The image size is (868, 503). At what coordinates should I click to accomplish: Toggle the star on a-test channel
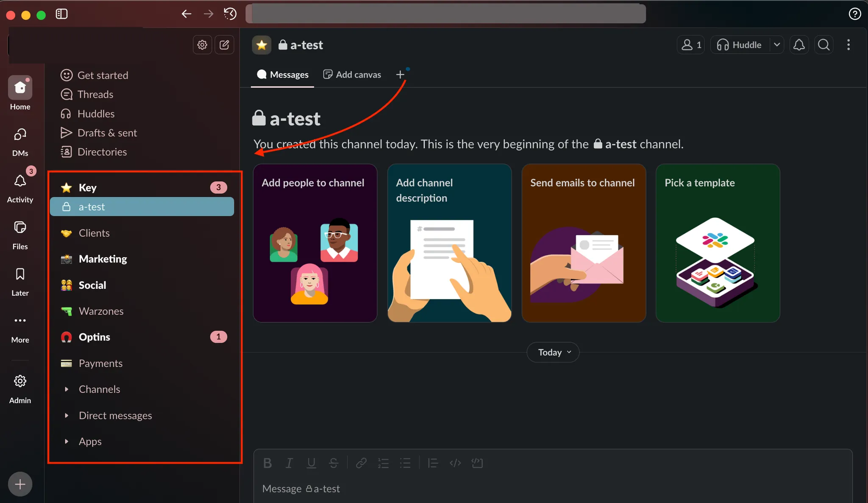[262, 45]
